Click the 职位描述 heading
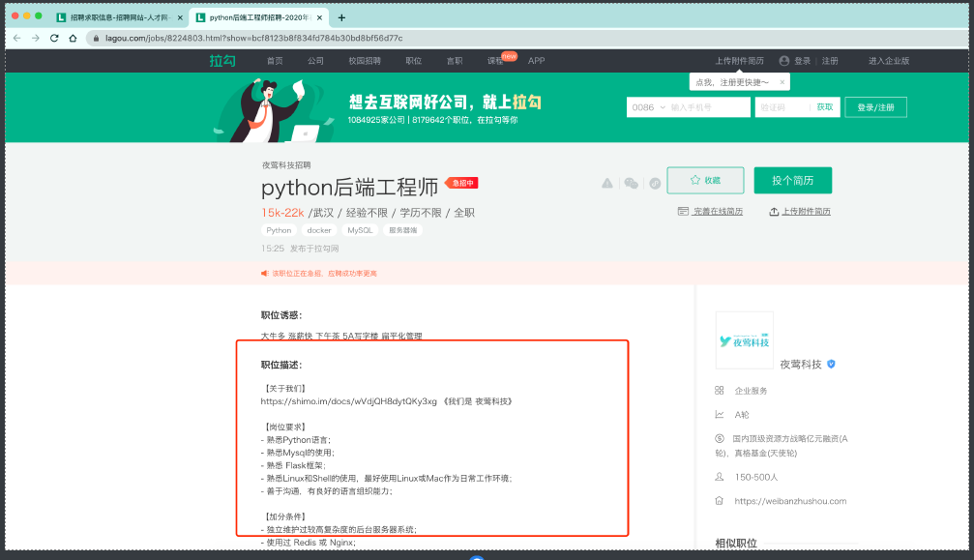 click(281, 365)
